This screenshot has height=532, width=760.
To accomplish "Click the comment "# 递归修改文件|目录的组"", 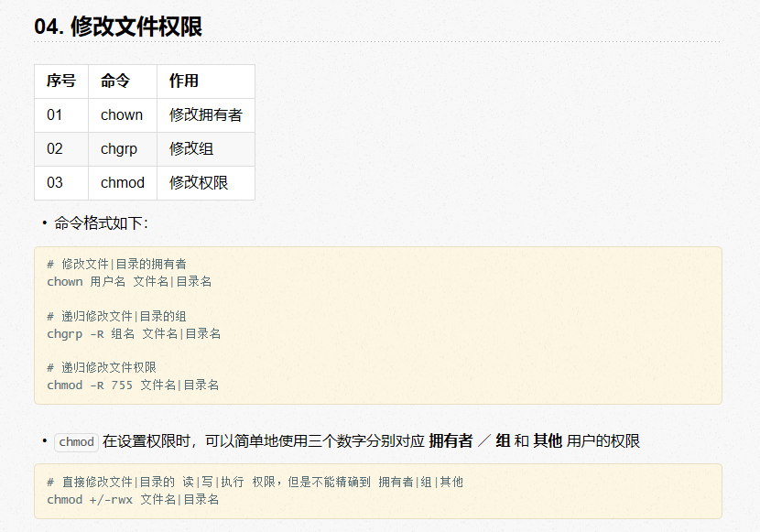I will point(116,317).
